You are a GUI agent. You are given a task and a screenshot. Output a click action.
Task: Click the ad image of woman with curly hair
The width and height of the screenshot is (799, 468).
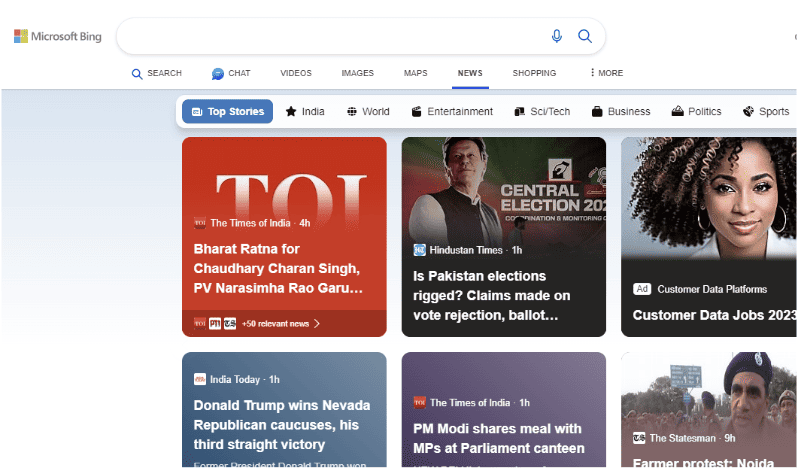point(709,198)
